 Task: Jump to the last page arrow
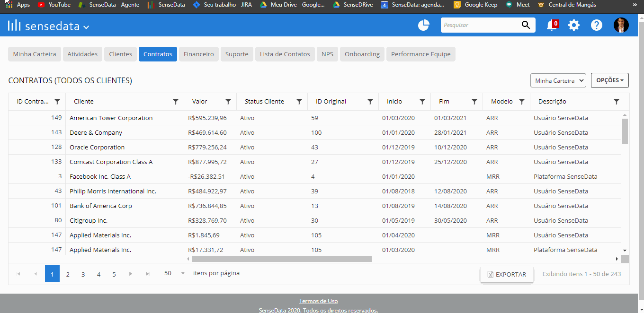point(148,274)
